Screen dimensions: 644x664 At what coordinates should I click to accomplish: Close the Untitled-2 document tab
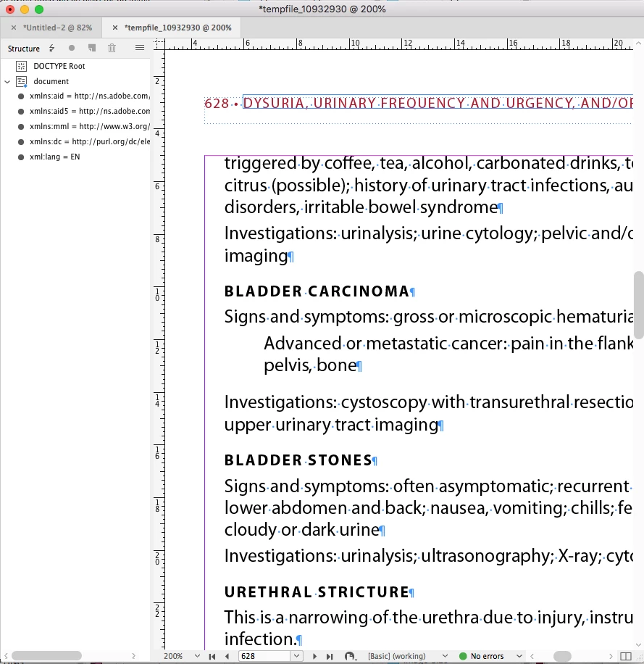click(14, 28)
